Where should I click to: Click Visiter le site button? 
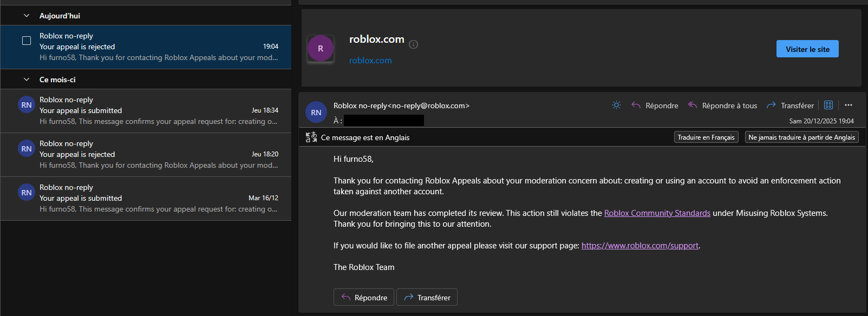pyautogui.click(x=807, y=49)
